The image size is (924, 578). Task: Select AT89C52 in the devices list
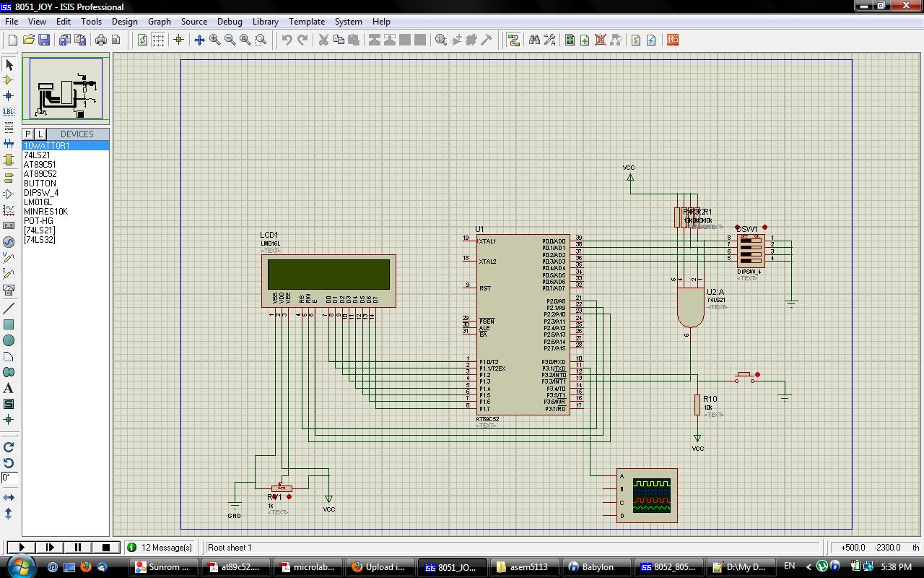point(40,174)
